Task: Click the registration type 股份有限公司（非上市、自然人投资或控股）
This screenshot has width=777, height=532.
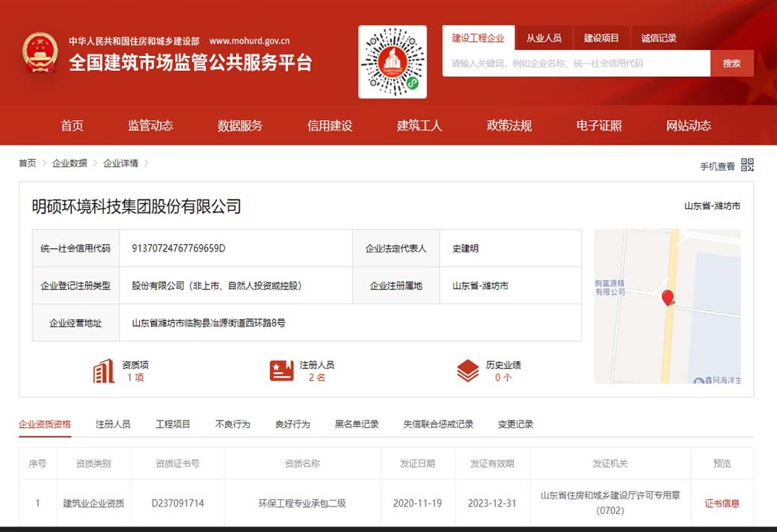Action: coord(217,285)
